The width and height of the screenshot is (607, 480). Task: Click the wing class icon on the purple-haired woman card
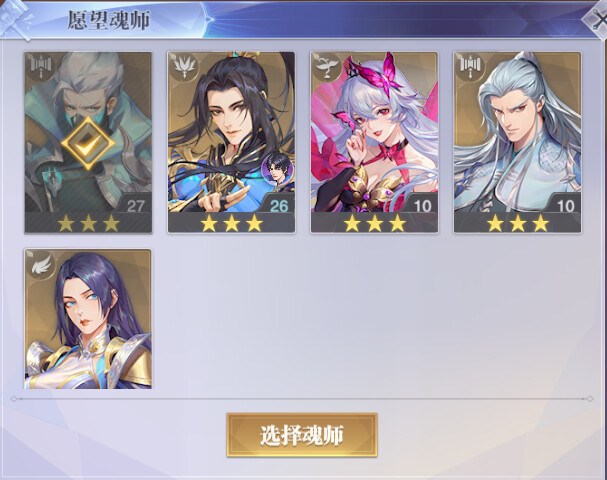[40, 264]
